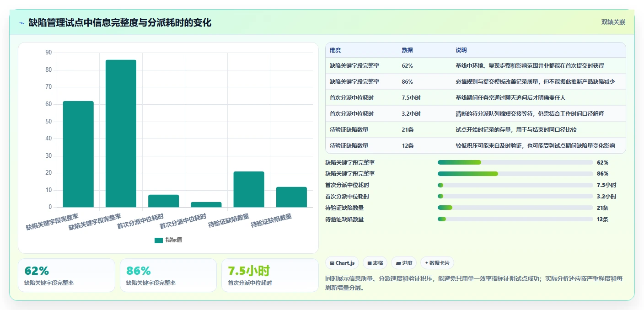Click the 说明 column header

(x=461, y=50)
